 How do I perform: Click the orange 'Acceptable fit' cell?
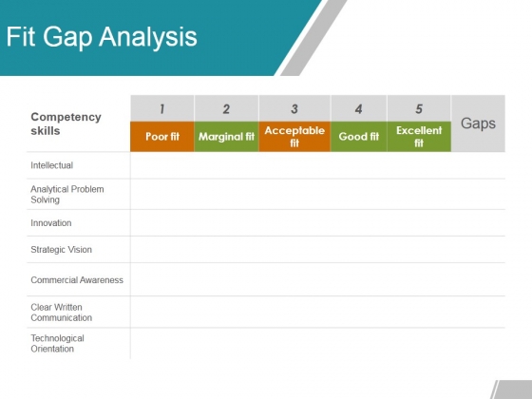click(294, 137)
